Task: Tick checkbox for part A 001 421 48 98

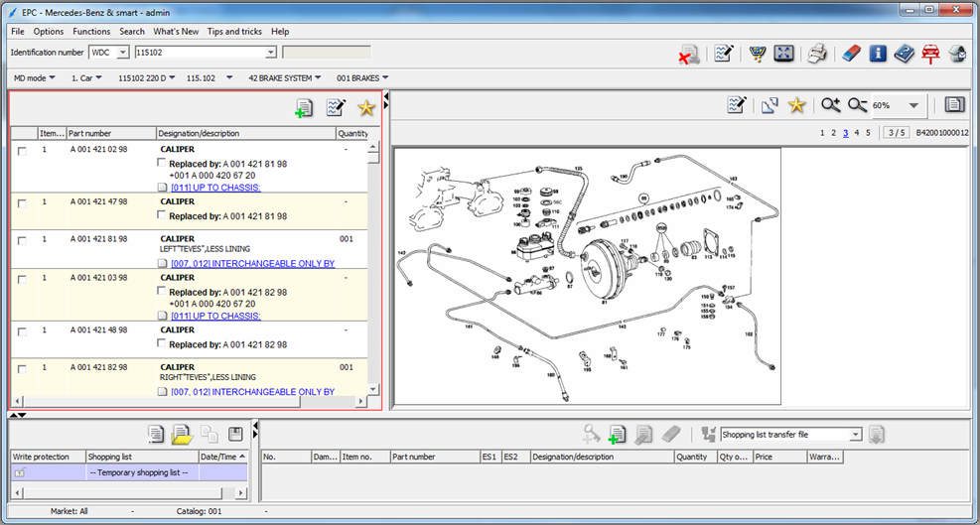Action: coord(22,331)
